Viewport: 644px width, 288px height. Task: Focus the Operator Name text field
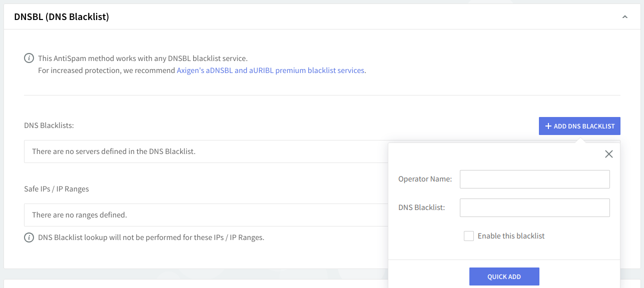(534, 179)
